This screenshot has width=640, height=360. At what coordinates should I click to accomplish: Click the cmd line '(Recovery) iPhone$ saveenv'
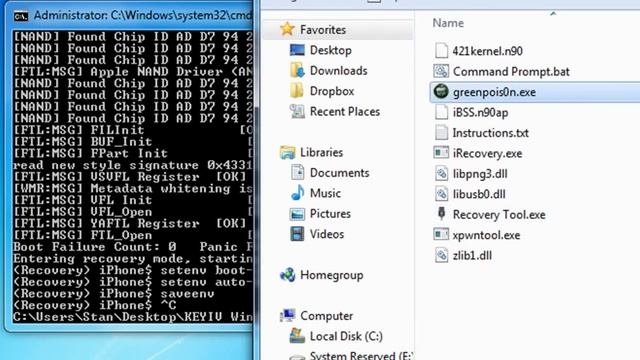click(113, 294)
